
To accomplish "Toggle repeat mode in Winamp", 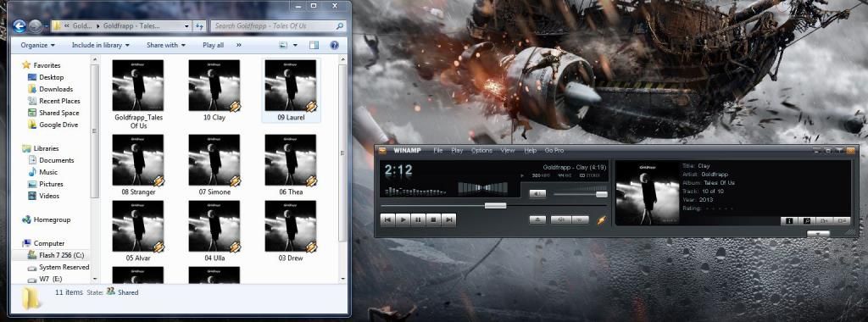I will [x=580, y=219].
